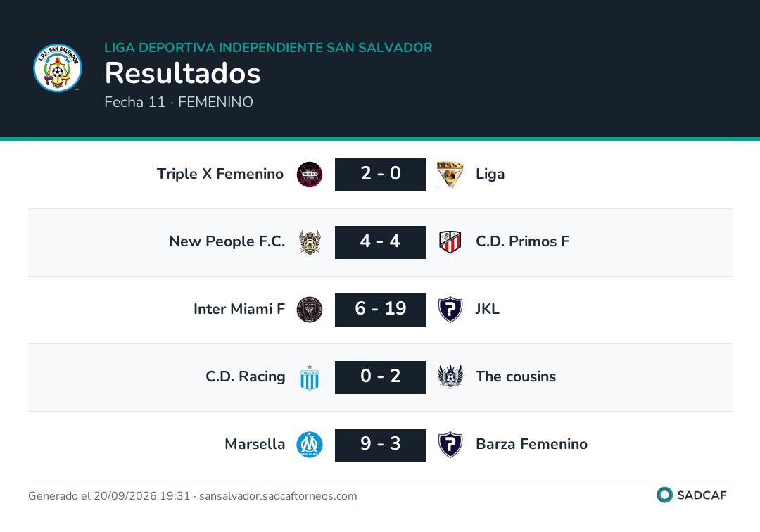Click the New People F.C. badge

click(x=310, y=242)
